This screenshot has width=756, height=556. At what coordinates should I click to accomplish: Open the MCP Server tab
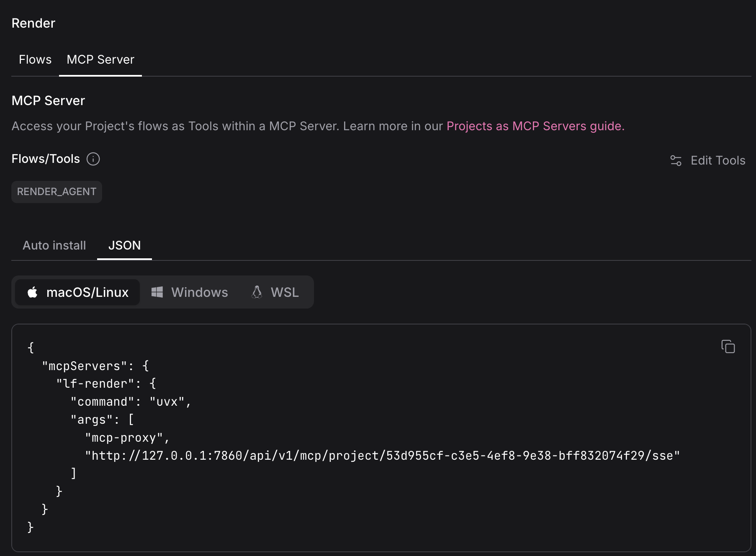tap(100, 59)
